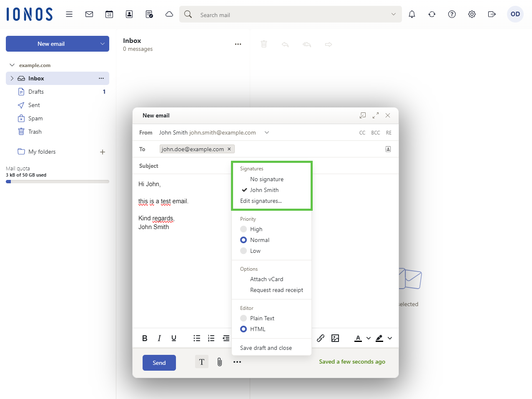Viewport: 532px width, 399px height.
Task: Switch editor to Plain Text
Action: [244, 318]
